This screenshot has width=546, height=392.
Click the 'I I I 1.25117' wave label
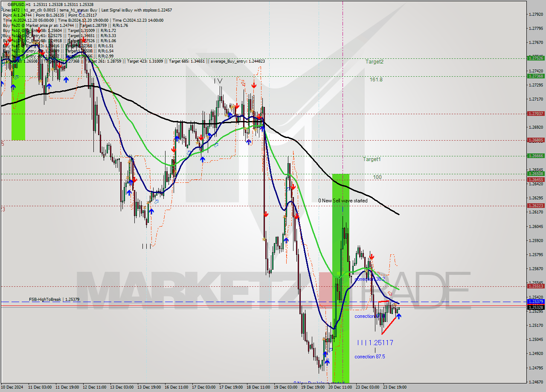pyautogui.click(x=375, y=343)
